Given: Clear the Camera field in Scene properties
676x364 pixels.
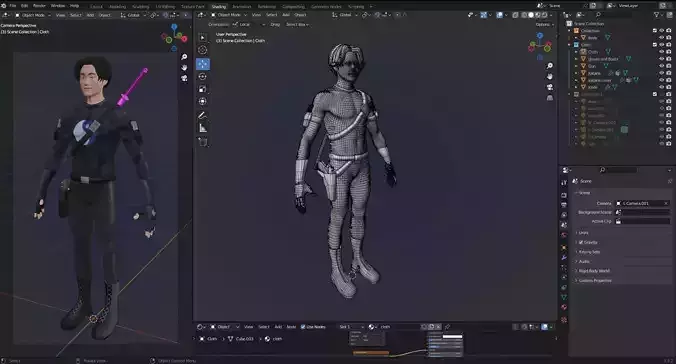Looking at the screenshot, I should click(666, 203).
